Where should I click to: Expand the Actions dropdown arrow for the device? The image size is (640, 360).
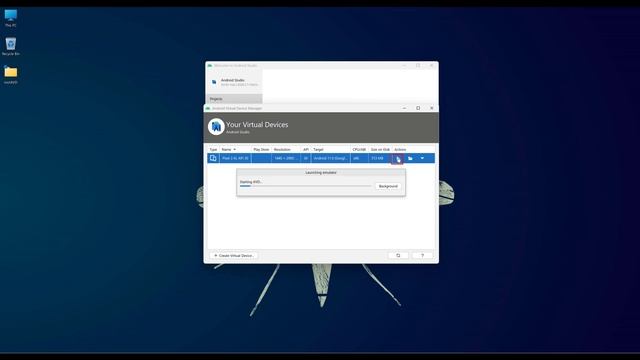(x=422, y=158)
